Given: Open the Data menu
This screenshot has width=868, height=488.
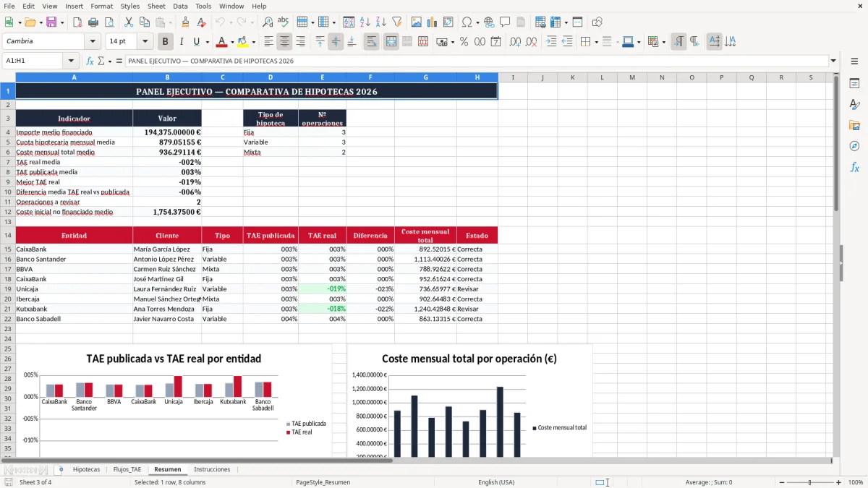Looking at the screenshot, I should click(180, 6).
